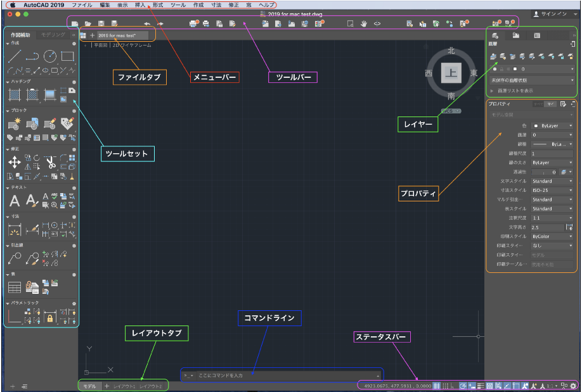Select the Move tool in 修正

15,163
